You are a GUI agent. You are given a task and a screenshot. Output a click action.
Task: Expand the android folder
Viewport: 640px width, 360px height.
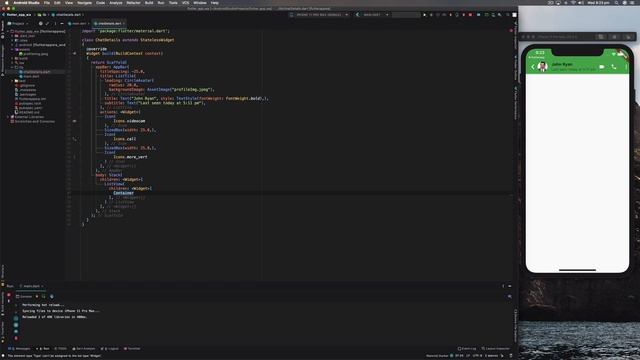[12, 44]
